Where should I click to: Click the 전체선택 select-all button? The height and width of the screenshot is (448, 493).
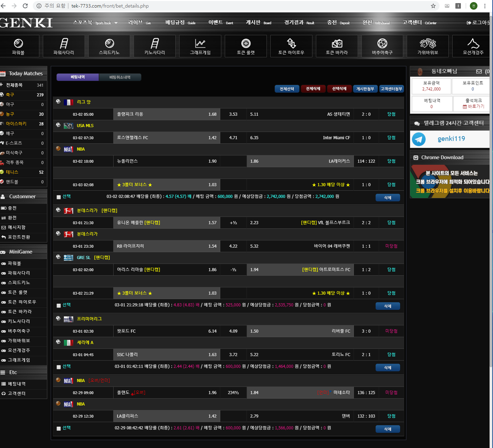click(x=287, y=89)
